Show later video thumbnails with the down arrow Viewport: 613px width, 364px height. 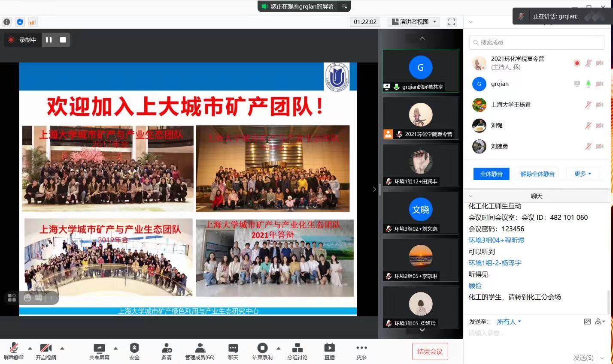point(422,330)
